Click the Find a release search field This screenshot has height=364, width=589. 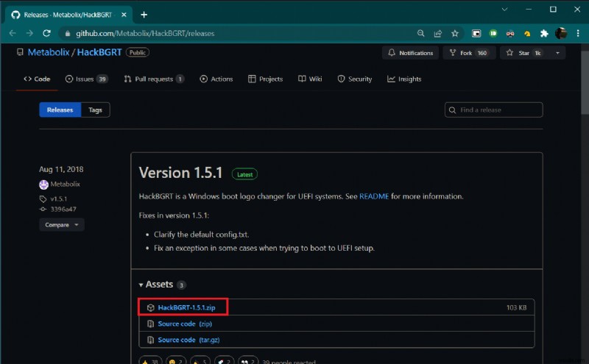coord(493,110)
